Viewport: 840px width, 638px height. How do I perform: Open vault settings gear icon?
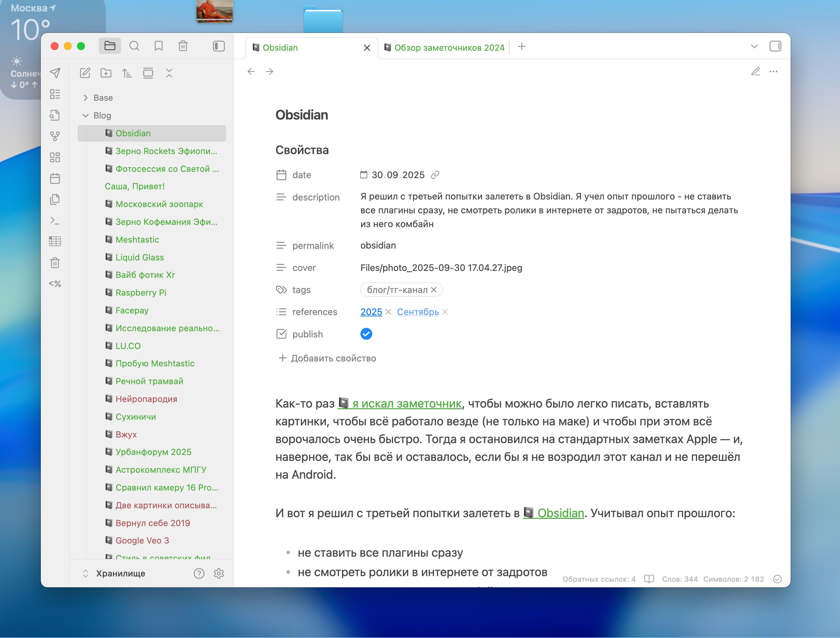(219, 573)
